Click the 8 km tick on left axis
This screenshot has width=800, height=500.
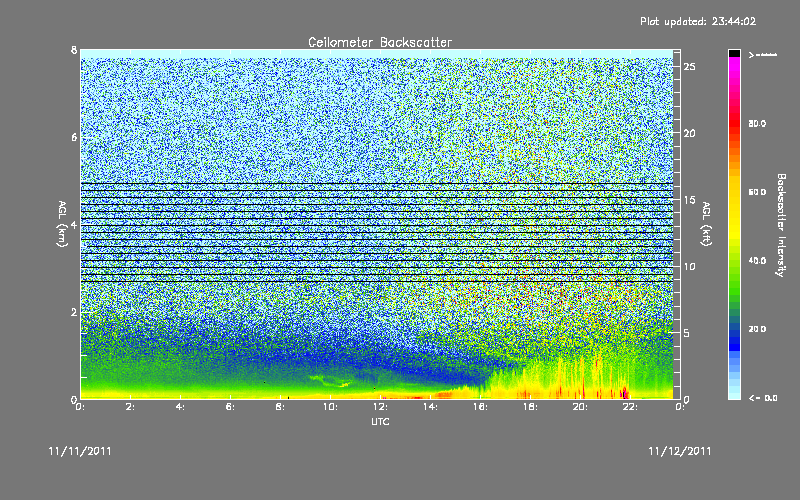74,50
